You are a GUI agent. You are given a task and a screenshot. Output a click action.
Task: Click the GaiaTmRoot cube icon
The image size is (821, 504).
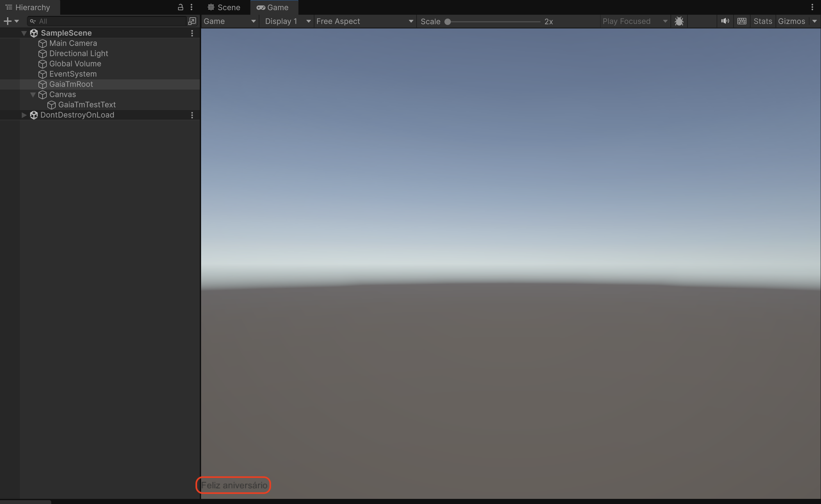[42, 84]
